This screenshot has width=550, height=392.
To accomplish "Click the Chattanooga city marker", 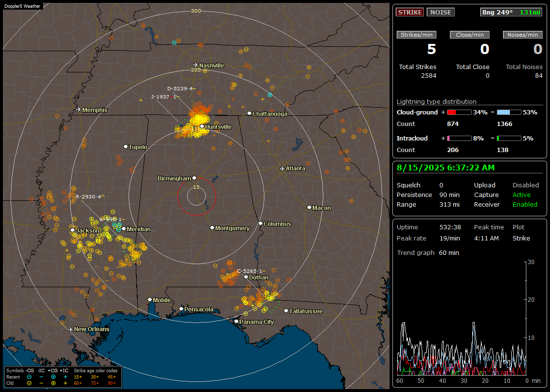I will pos(249,113).
